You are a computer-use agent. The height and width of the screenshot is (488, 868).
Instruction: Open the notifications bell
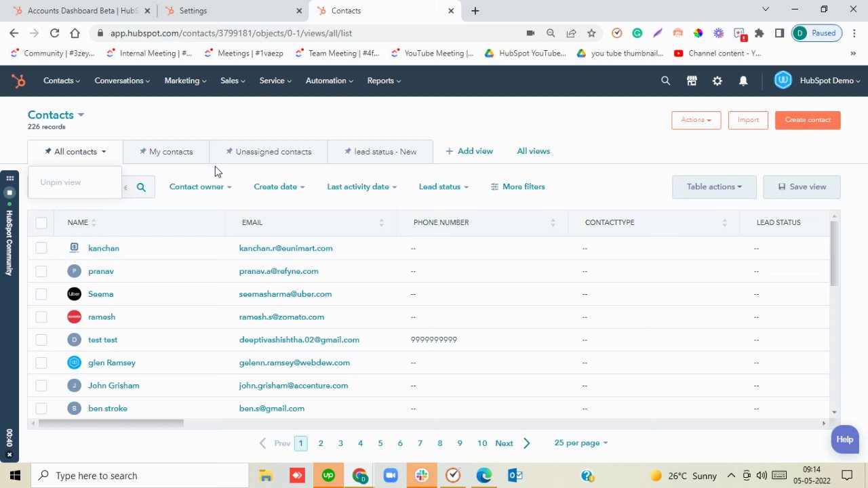click(x=743, y=81)
